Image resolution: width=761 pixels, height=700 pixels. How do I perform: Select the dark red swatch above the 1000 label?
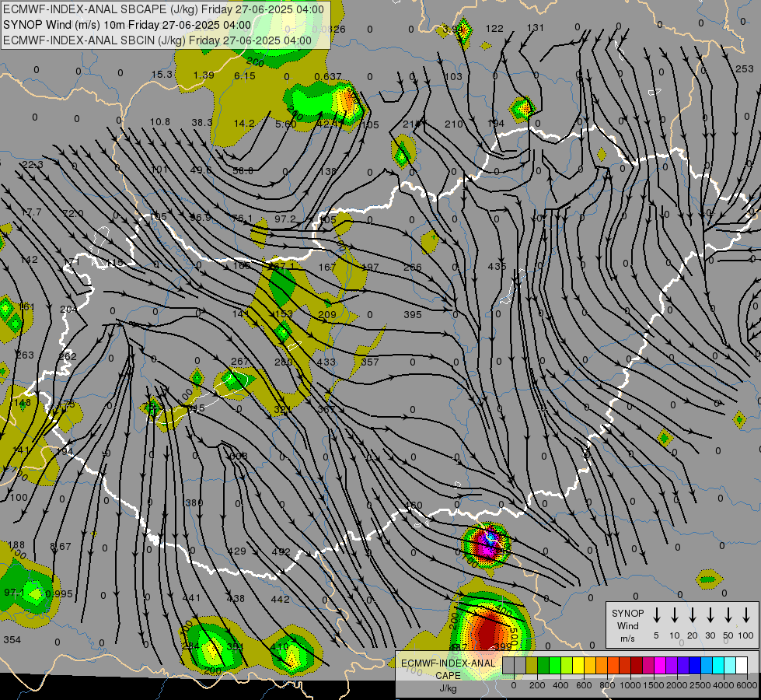point(637,666)
